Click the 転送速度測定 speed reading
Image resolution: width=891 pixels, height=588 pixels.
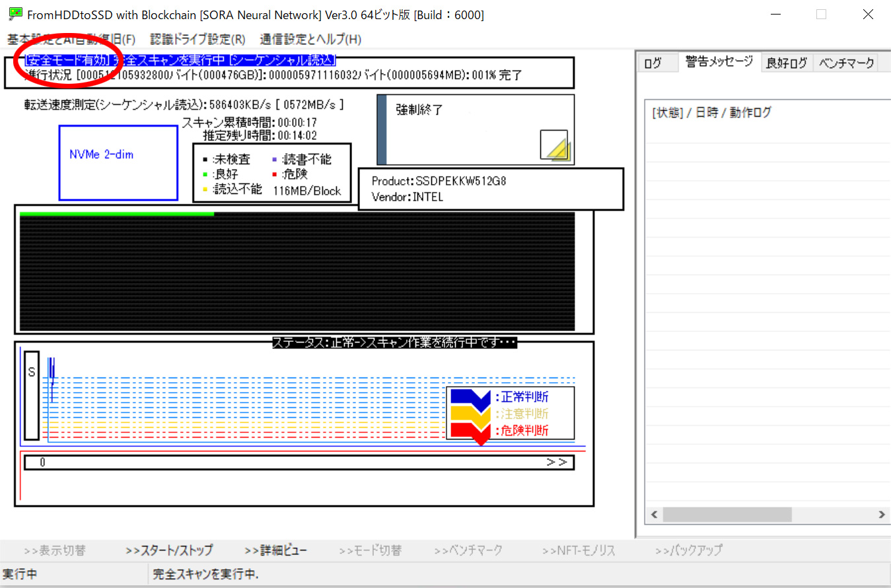click(184, 105)
